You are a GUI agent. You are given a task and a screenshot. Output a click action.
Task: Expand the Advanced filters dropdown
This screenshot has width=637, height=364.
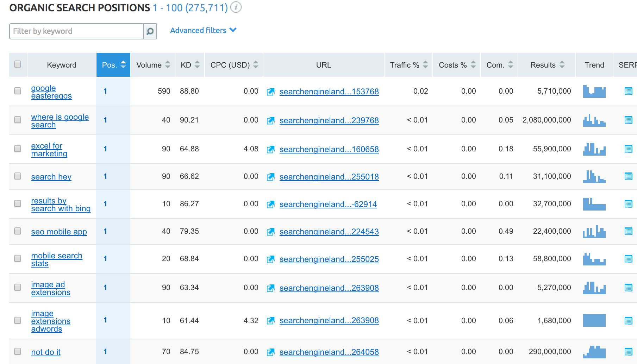coord(203,31)
